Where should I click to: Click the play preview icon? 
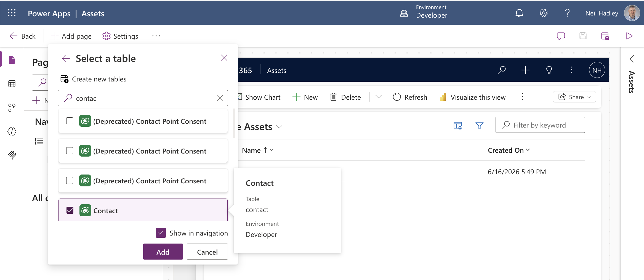629,36
